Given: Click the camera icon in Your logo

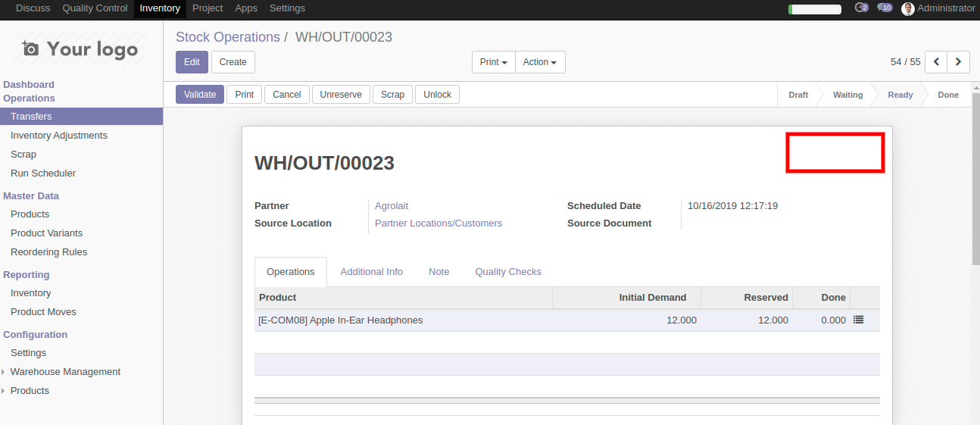Looking at the screenshot, I should click(x=30, y=49).
